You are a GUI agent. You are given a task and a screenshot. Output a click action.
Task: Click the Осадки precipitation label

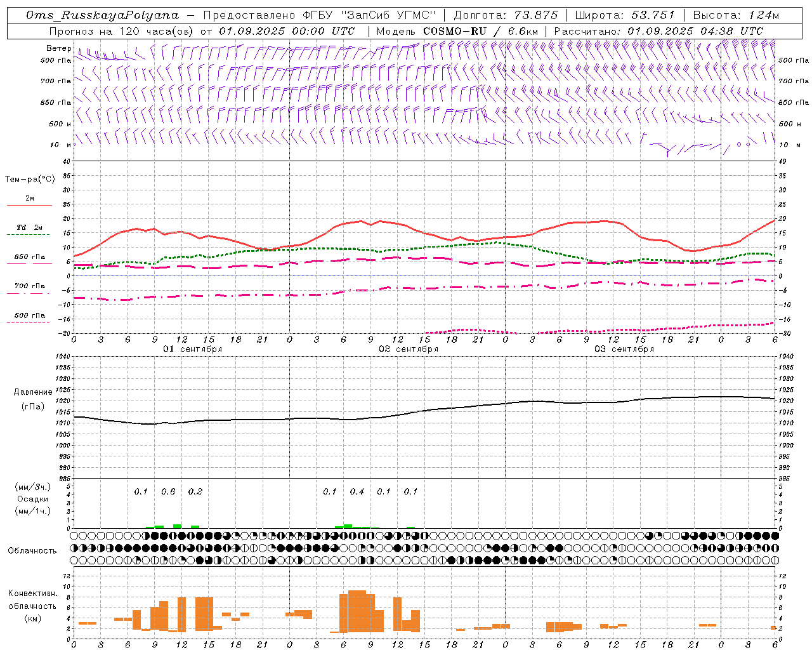click(x=32, y=499)
